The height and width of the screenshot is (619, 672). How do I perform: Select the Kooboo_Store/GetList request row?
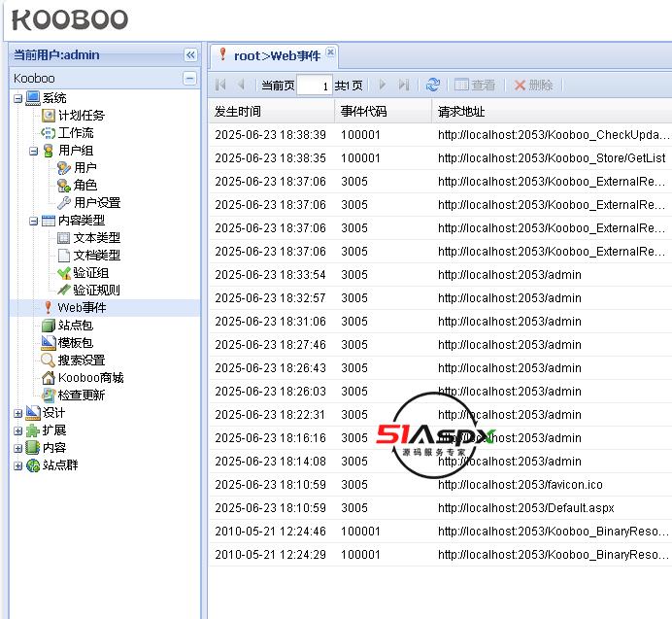tap(440, 158)
